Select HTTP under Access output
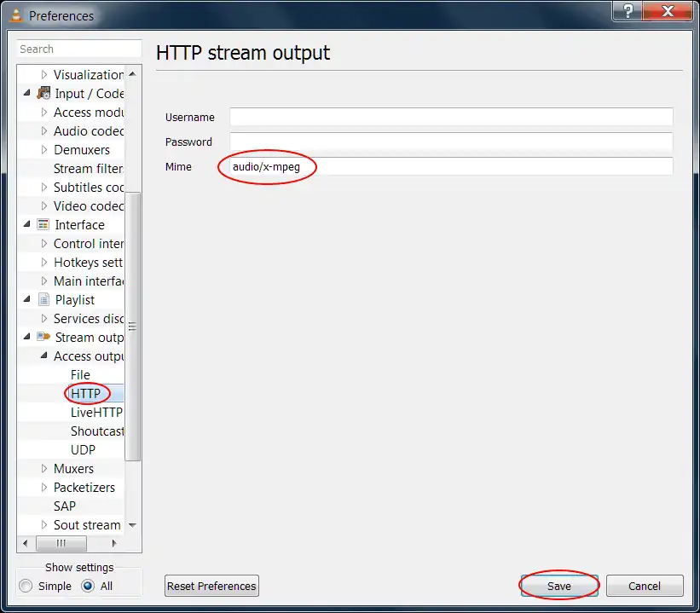 pos(86,394)
